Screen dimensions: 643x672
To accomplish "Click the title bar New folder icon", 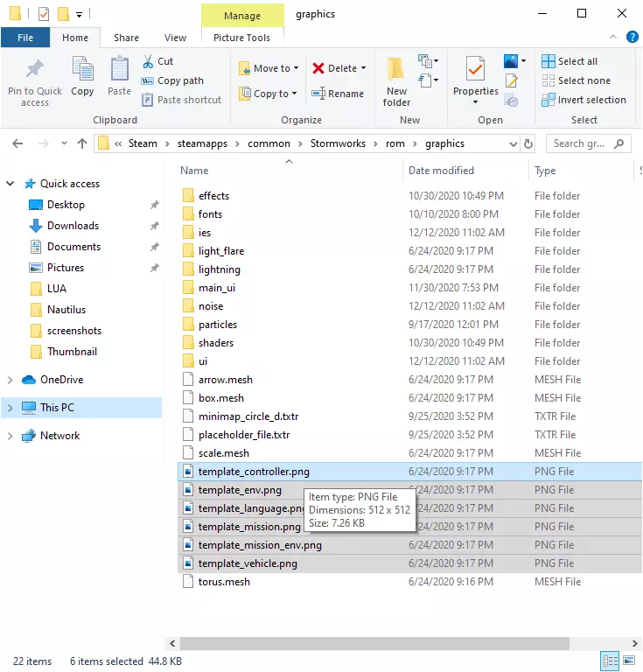I will 63,14.
